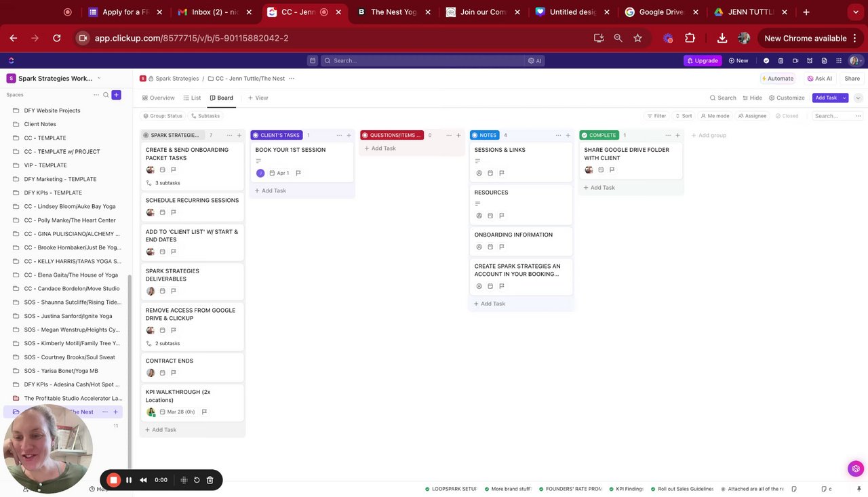Click the New button in the top bar
The width and height of the screenshot is (868, 497).
[738, 60]
